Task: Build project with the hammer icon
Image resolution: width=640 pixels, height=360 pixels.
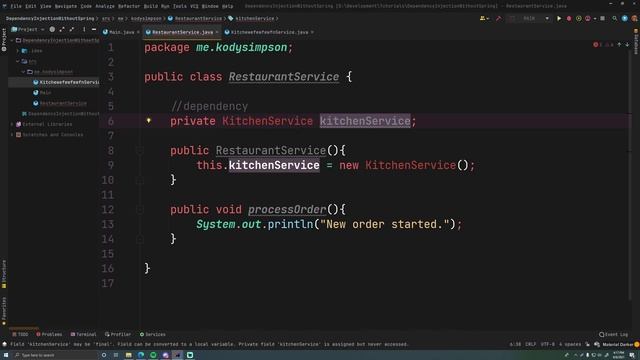Action: click(x=498, y=18)
